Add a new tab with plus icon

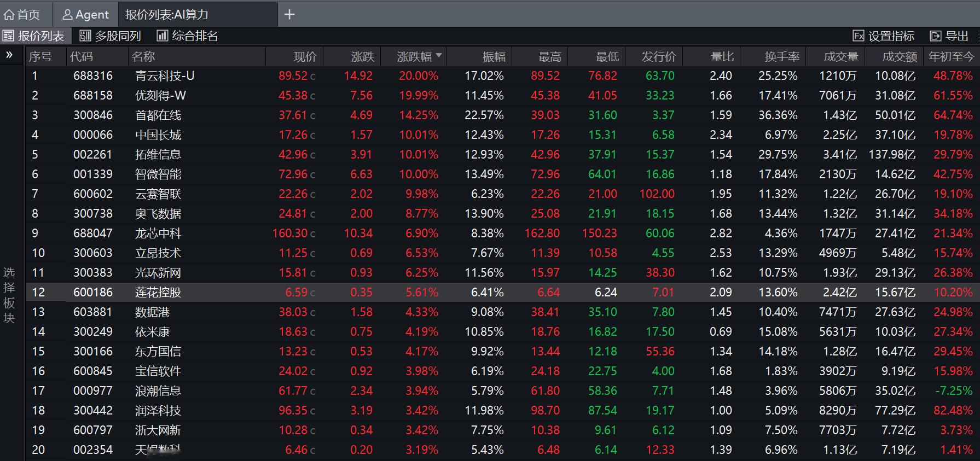(290, 15)
